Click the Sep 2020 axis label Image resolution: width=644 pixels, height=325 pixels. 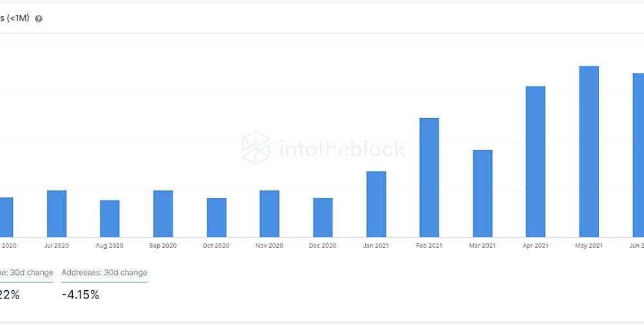[x=163, y=246]
